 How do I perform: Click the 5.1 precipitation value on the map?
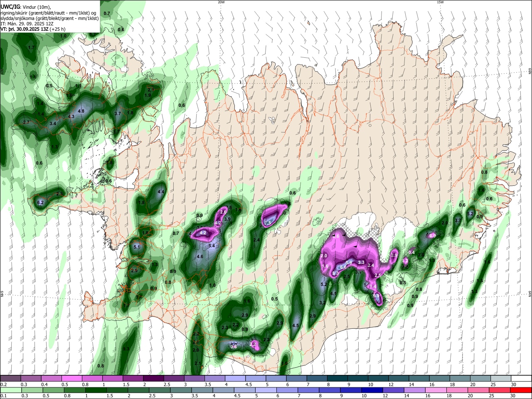tap(137, 247)
